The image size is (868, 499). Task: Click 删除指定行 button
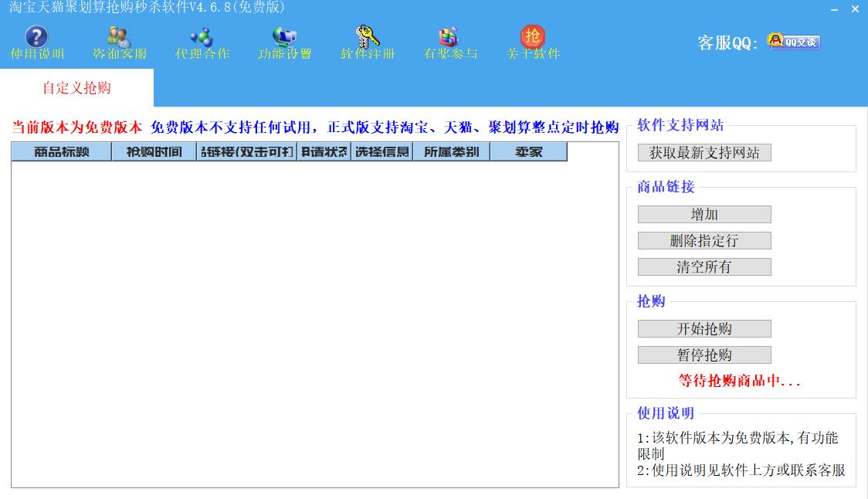(x=704, y=241)
